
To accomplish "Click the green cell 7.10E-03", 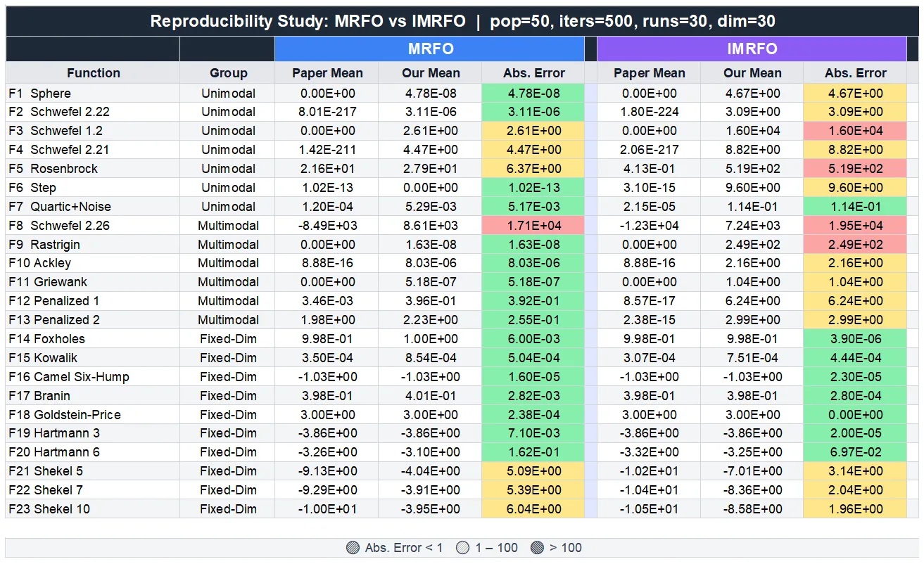I will coord(534,433).
